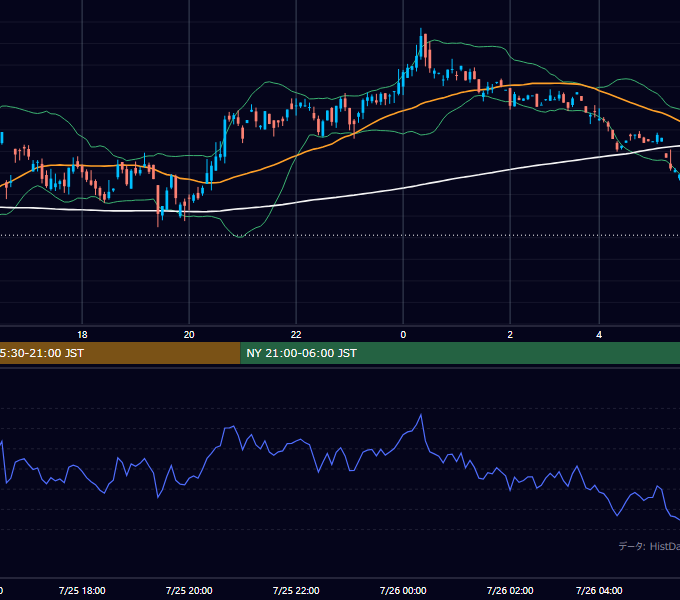Select the orange 5:30-21:00 JST session bar
This screenshot has height=600, width=680.
click(x=120, y=353)
